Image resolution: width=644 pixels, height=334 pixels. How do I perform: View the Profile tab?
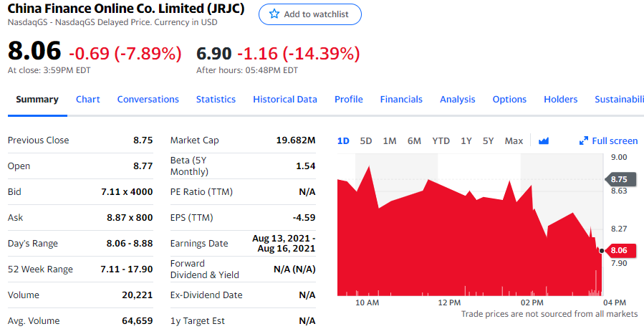tap(349, 100)
